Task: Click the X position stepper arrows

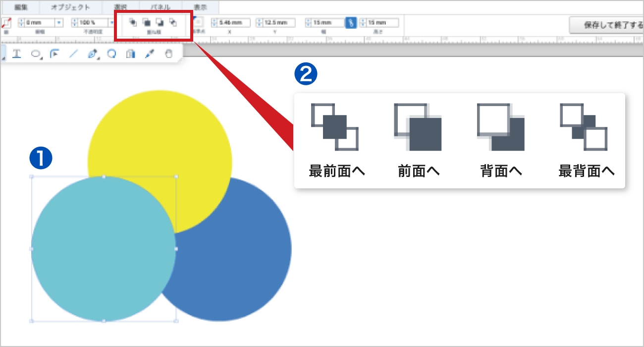Action: point(214,23)
